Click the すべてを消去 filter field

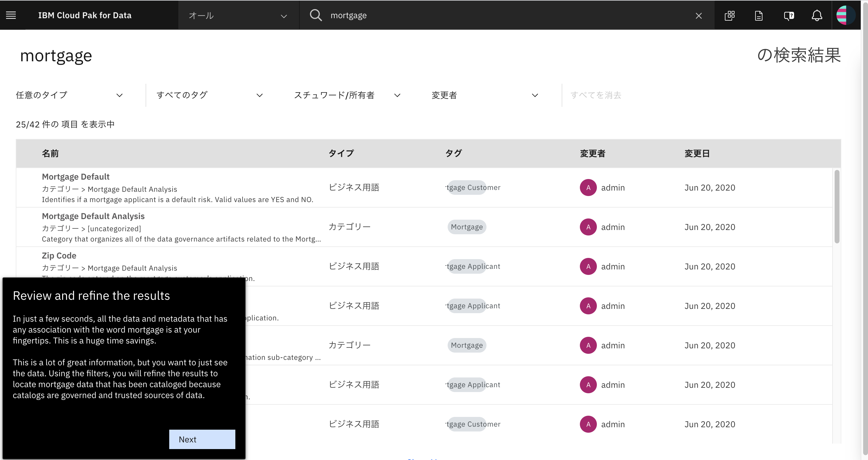[x=596, y=95]
